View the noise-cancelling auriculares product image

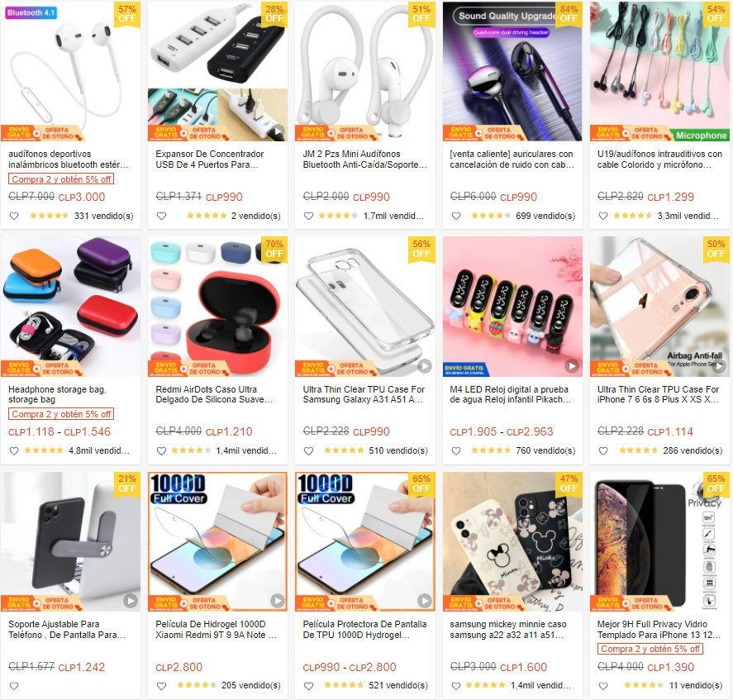pos(512,71)
